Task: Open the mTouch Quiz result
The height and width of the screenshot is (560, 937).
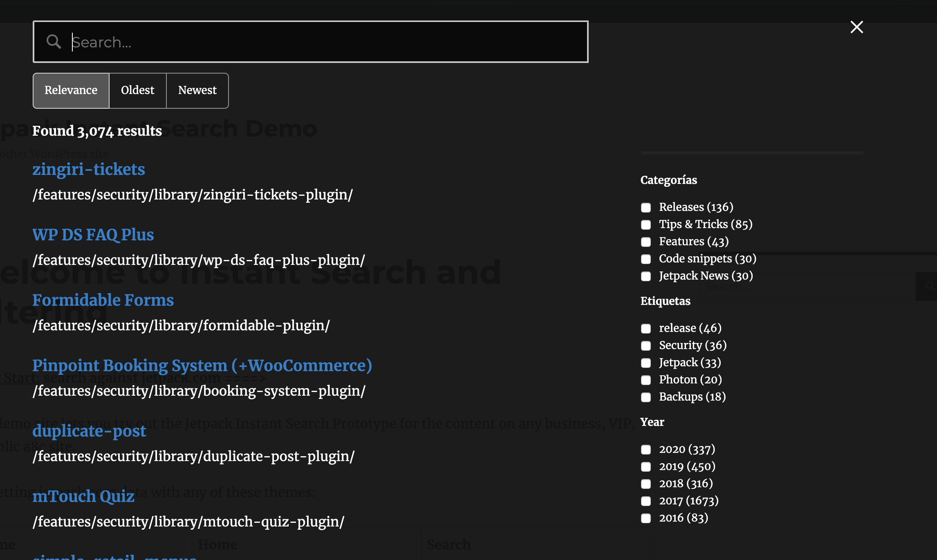Action: [83, 496]
